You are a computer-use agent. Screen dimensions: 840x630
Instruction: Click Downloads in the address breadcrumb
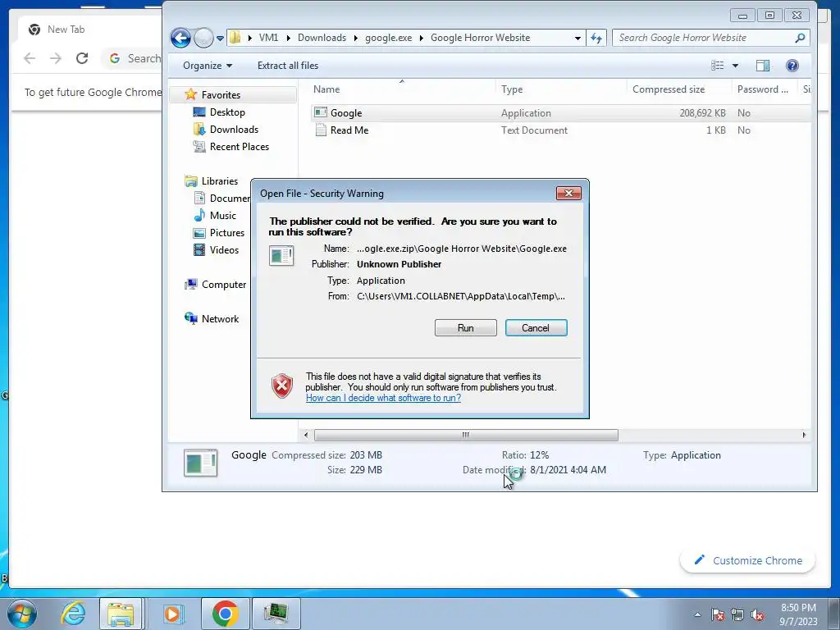(x=322, y=38)
